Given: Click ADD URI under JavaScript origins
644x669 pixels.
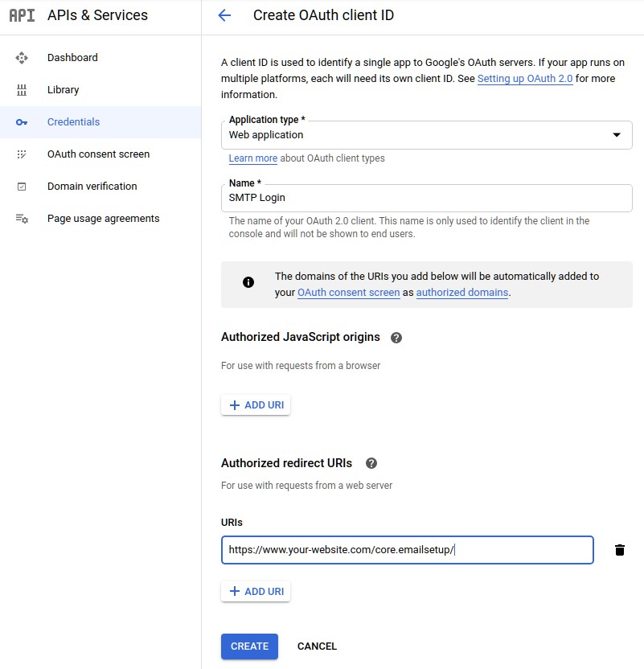Looking at the screenshot, I should [256, 405].
